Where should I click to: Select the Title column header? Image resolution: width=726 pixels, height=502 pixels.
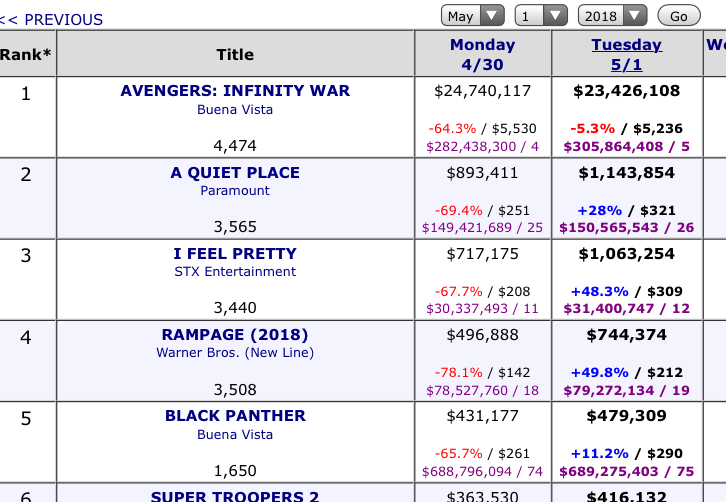click(235, 54)
